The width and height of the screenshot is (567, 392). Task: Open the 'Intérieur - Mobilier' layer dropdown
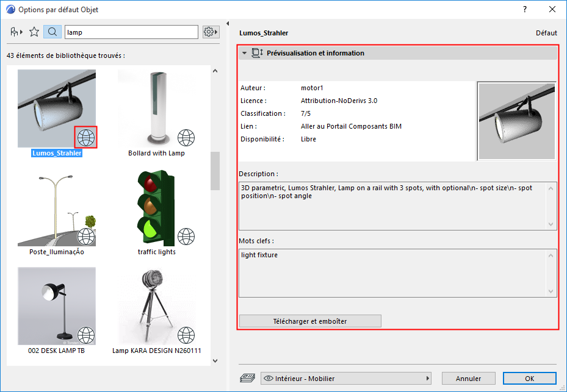point(346,378)
